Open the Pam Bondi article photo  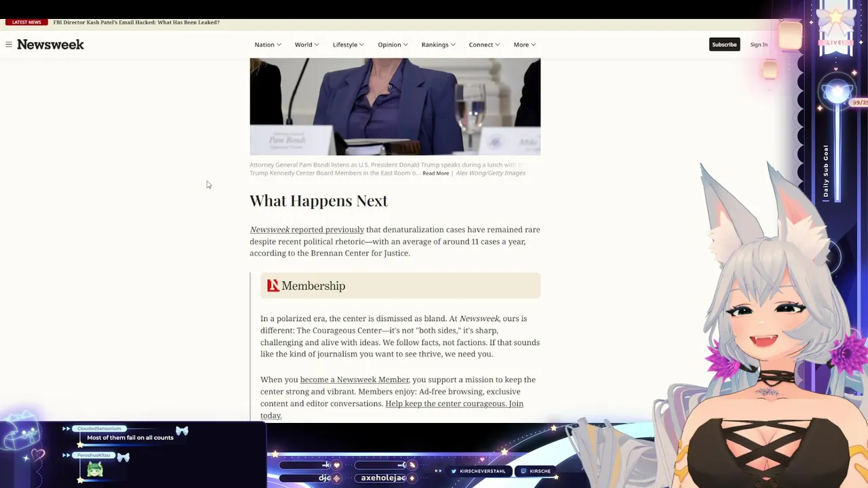tap(395, 106)
